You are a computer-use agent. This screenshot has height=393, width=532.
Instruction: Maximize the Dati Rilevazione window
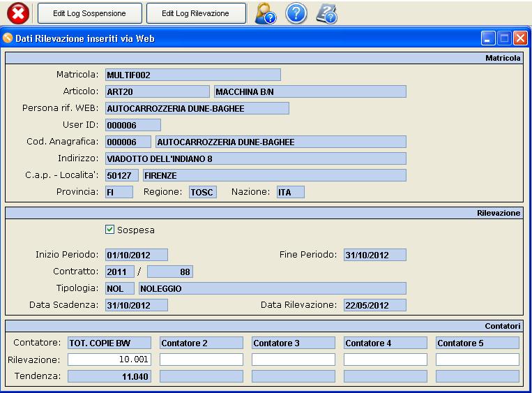click(504, 38)
